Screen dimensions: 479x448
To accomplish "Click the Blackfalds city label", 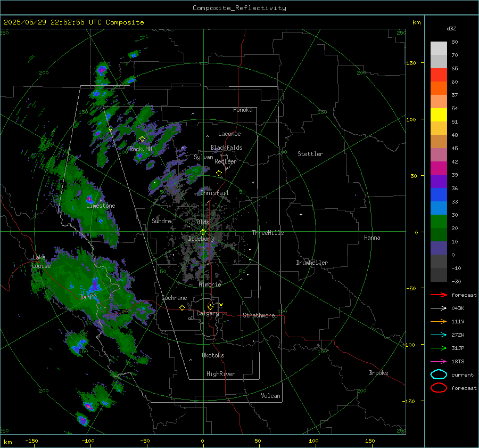I will click(226, 148).
